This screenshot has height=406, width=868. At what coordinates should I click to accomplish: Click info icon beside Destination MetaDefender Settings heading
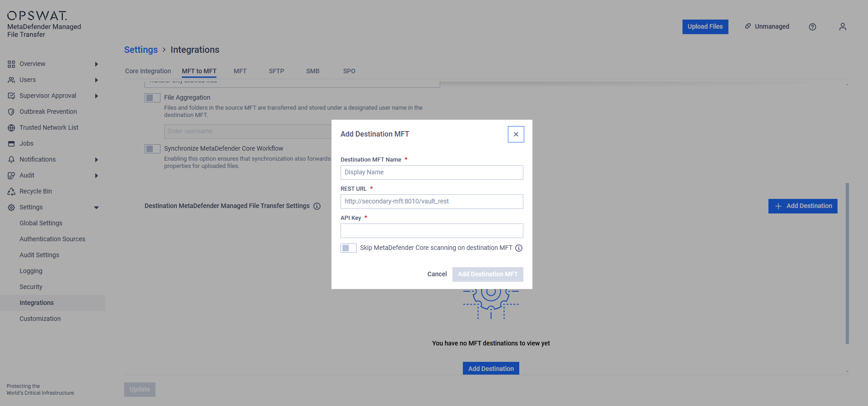tap(317, 206)
